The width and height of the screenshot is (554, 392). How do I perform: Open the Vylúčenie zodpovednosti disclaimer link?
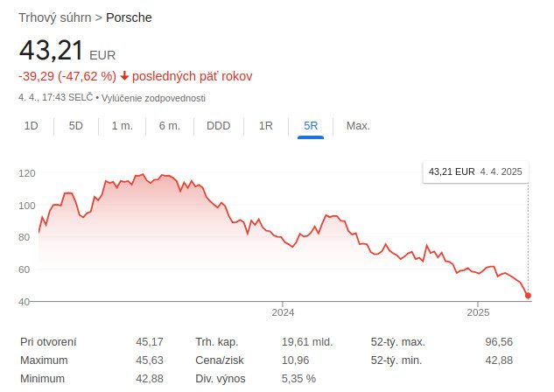[x=154, y=97]
